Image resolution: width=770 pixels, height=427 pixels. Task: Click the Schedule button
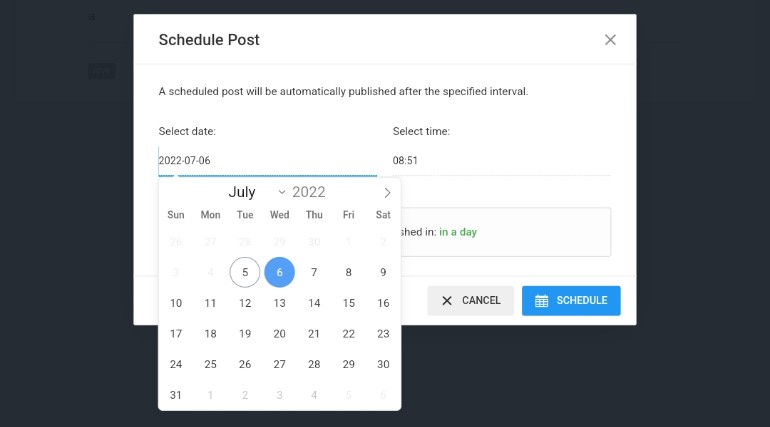point(571,300)
